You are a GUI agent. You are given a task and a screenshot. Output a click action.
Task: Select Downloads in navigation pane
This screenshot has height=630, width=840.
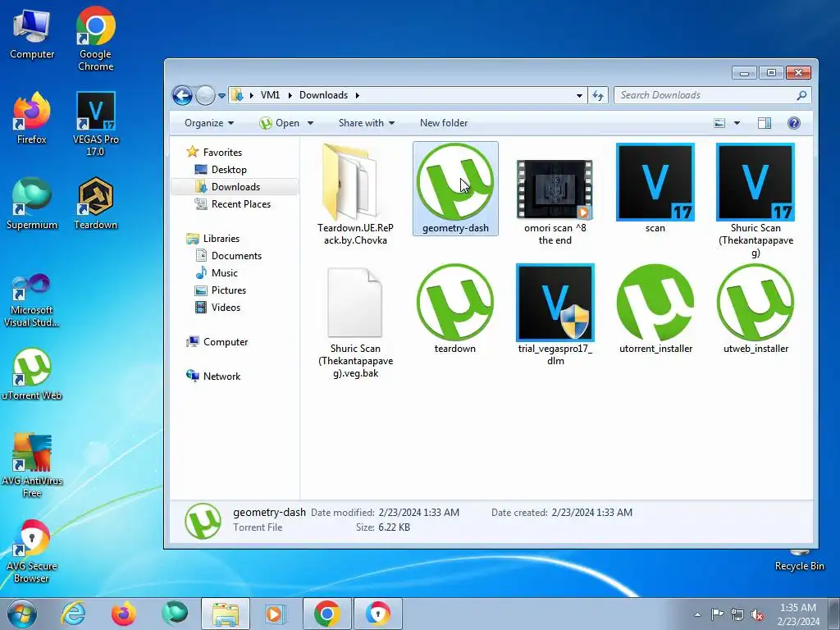point(228,187)
